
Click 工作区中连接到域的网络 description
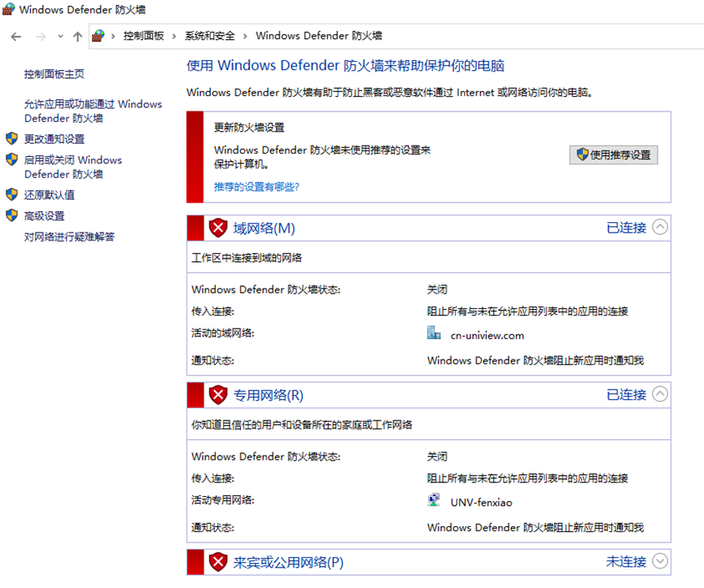(x=247, y=258)
